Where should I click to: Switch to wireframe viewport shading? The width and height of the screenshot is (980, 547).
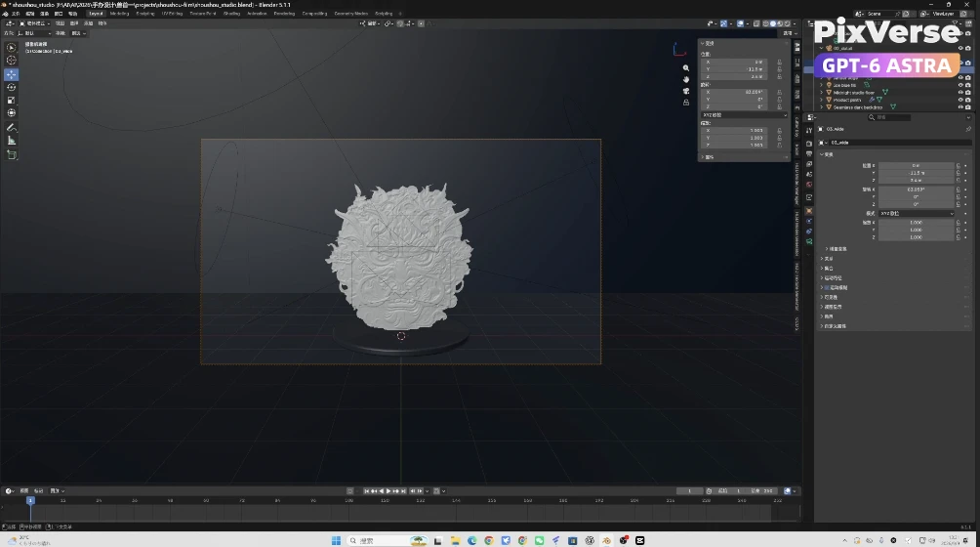click(x=765, y=23)
